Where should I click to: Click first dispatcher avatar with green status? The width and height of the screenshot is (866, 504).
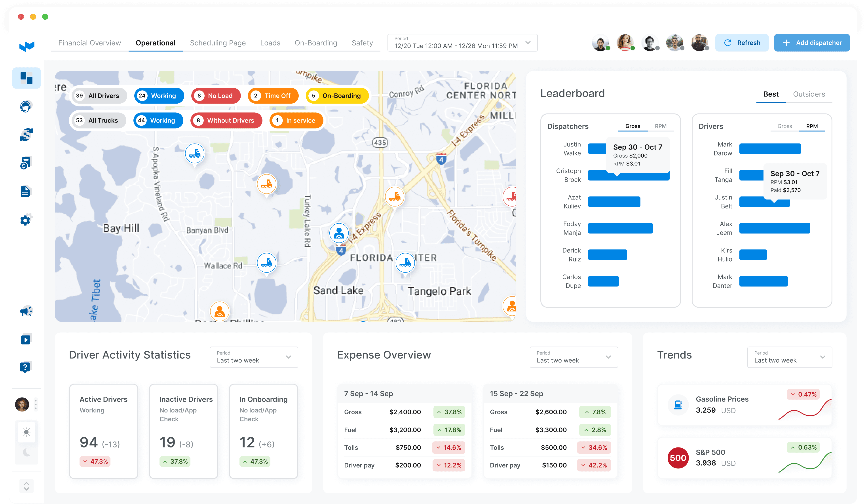(x=600, y=43)
